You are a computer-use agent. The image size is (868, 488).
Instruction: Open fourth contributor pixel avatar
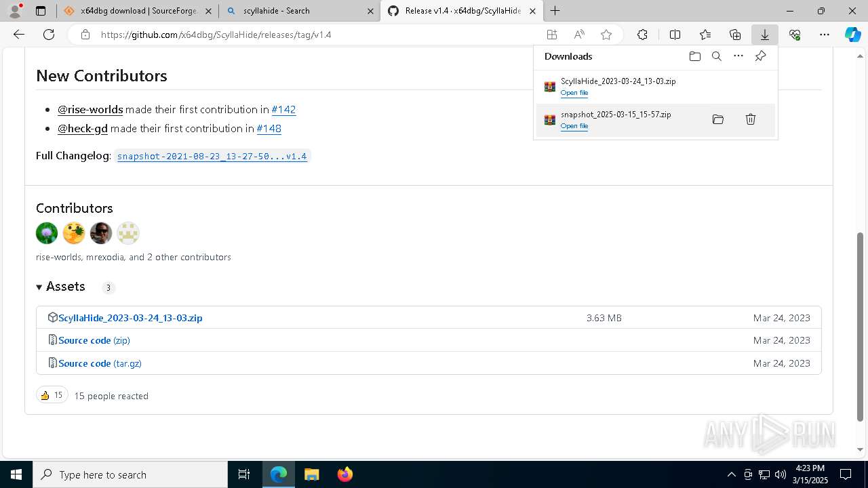(128, 233)
